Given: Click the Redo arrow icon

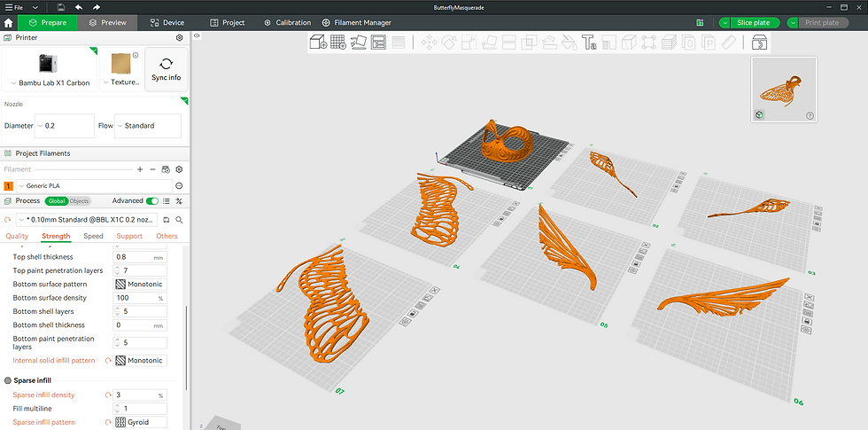Looking at the screenshot, I should [x=97, y=7].
